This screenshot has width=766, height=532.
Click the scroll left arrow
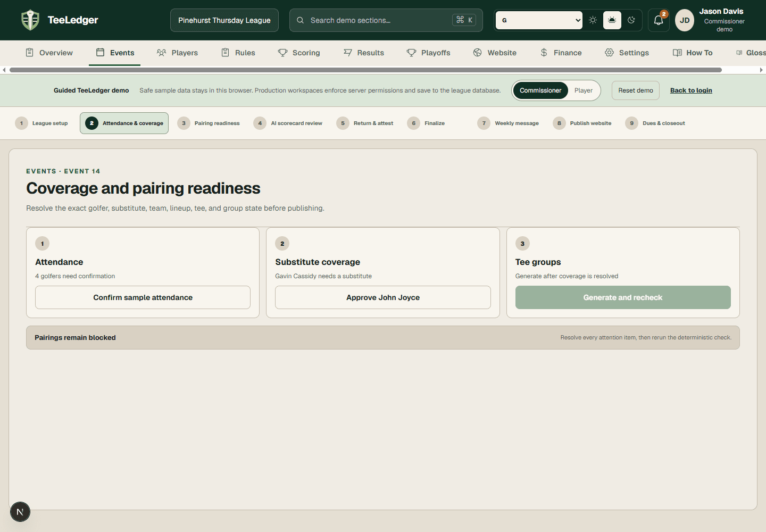point(4,70)
